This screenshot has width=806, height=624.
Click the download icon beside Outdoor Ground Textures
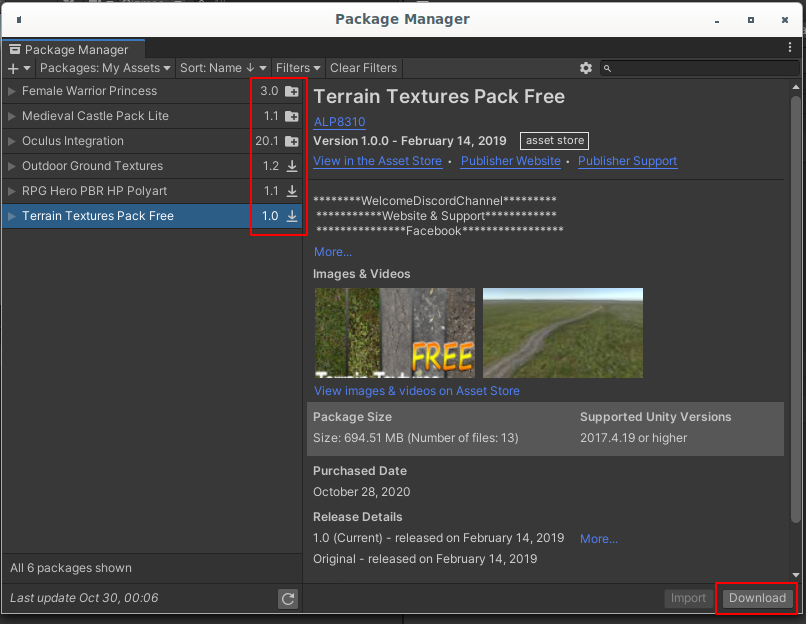click(x=290, y=166)
